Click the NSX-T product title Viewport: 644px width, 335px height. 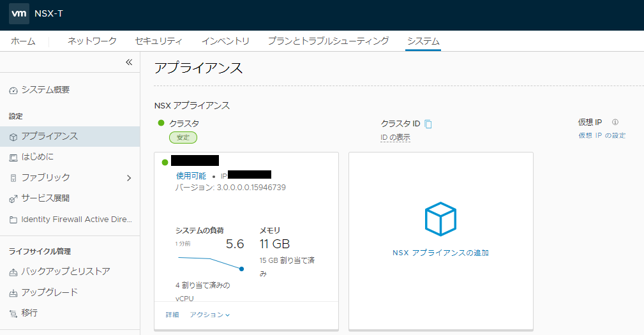coord(49,13)
